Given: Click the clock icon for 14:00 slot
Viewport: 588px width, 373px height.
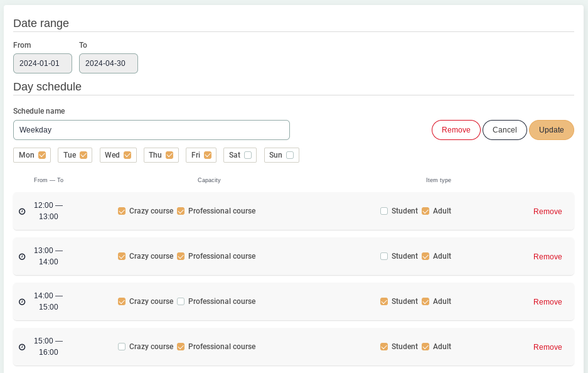Looking at the screenshot, I should (x=22, y=302).
